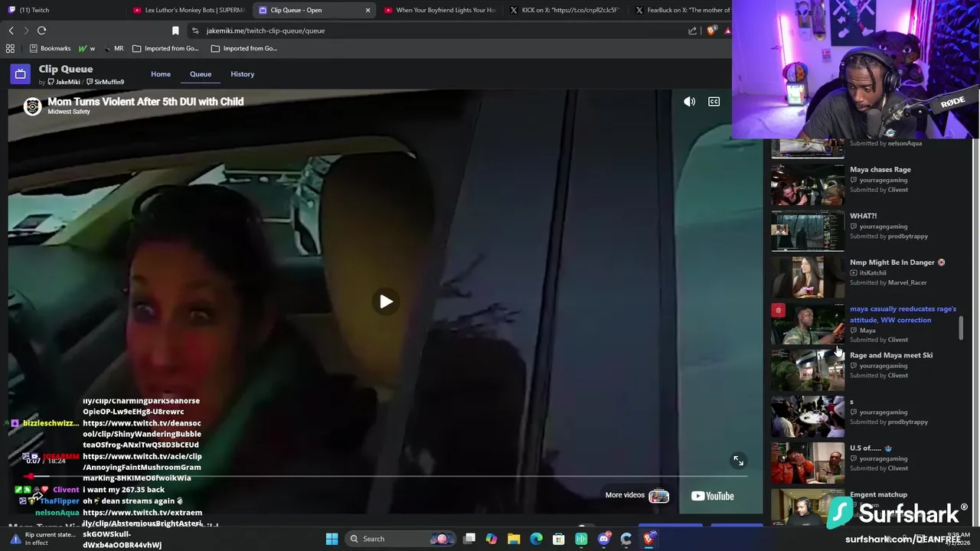The height and width of the screenshot is (551, 980).
Task: Open Rage and Maya meet Ski clip
Action: point(891,355)
